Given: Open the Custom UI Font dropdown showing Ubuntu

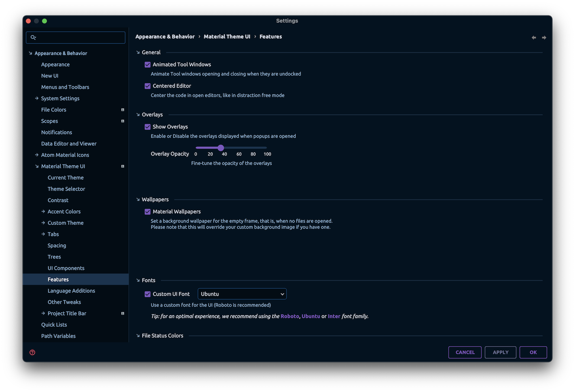Looking at the screenshot, I should click(x=242, y=294).
